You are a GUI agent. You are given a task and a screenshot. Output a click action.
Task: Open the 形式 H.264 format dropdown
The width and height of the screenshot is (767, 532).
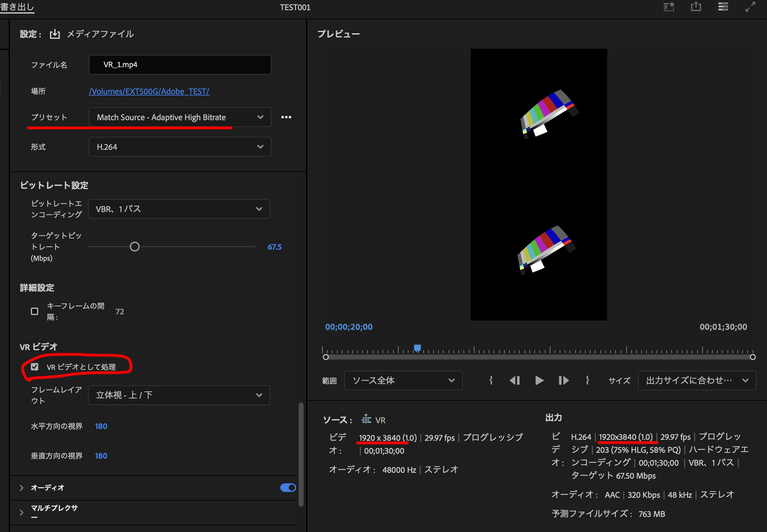tap(180, 147)
